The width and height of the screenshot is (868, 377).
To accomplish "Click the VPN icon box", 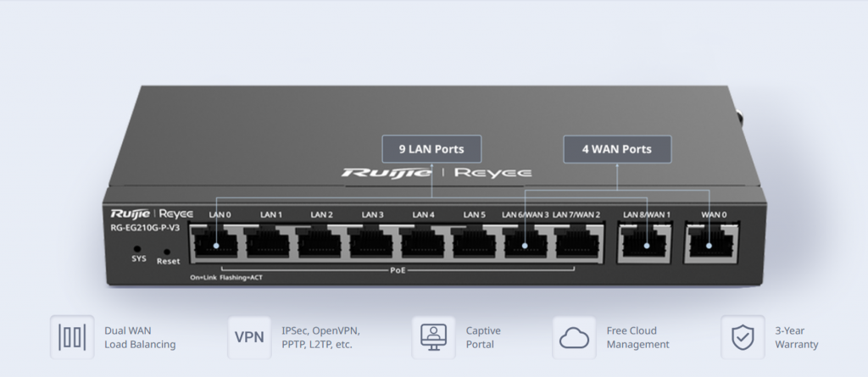I will (248, 337).
